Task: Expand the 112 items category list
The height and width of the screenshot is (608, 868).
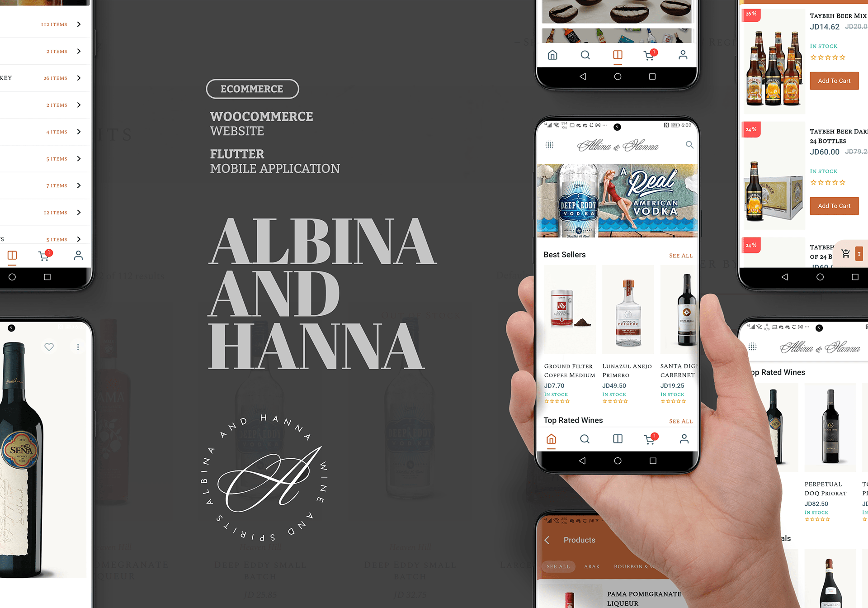Action: [79, 24]
